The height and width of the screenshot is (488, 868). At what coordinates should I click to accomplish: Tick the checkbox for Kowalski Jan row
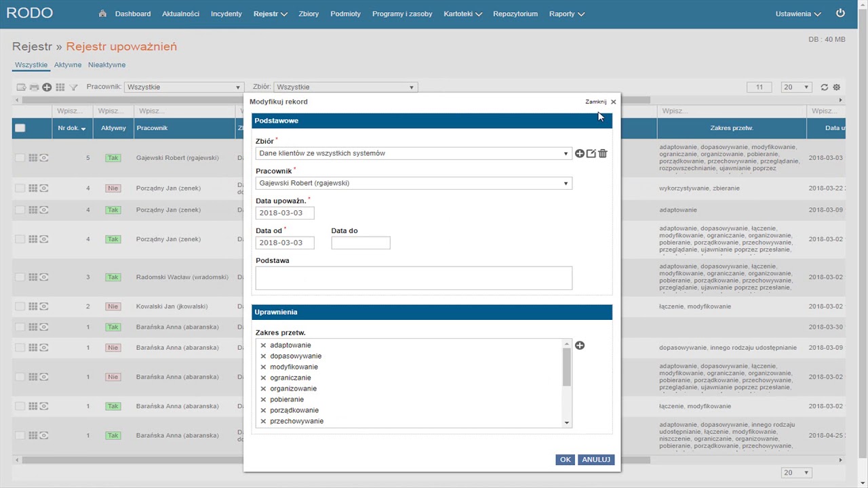(20, 307)
